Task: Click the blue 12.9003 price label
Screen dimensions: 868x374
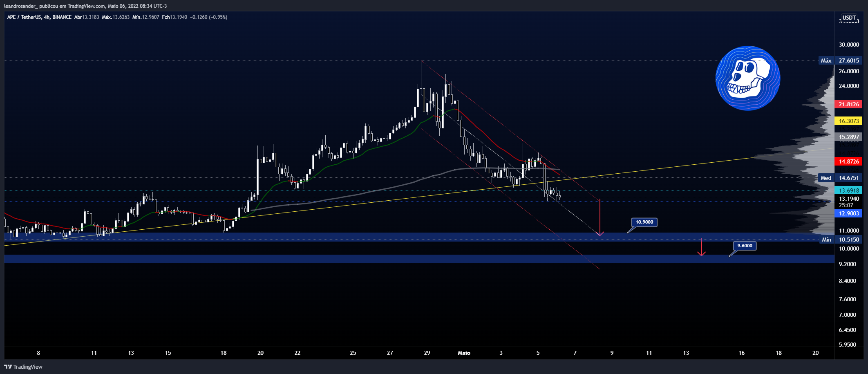Action: pyautogui.click(x=849, y=213)
